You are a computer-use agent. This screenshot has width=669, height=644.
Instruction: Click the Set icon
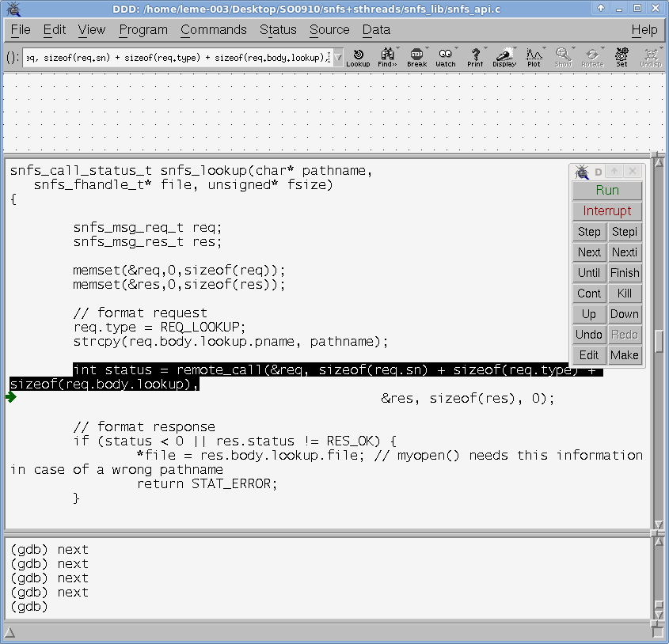(x=621, y=58)
